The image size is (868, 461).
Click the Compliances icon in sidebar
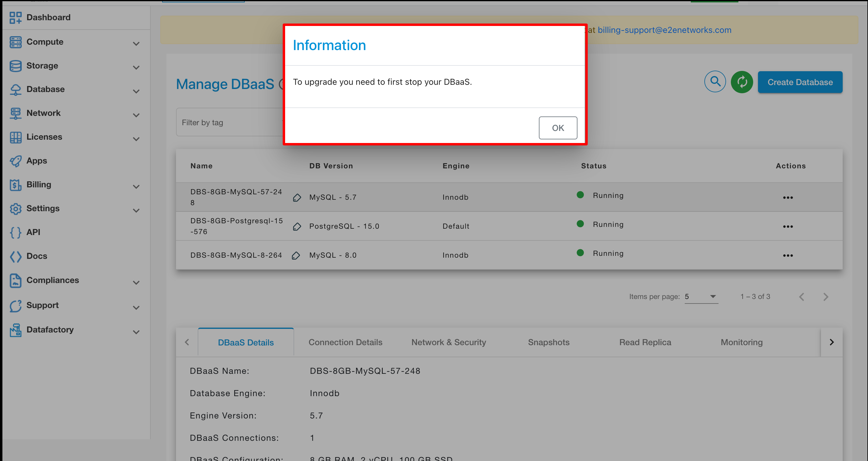(16, 280)
